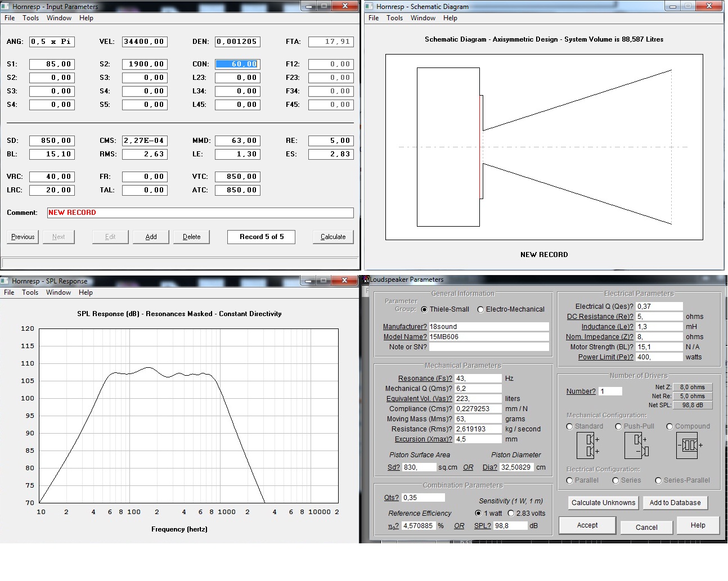The height and width of the screenshot is (581, 728).
Task: Open Window menu in SPL Response window
Action: [59, 292]
